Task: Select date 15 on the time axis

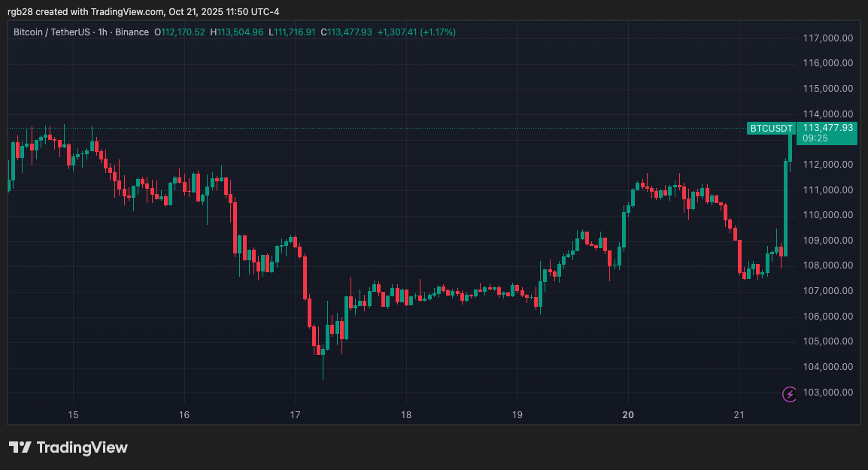Action: (73, 414)
